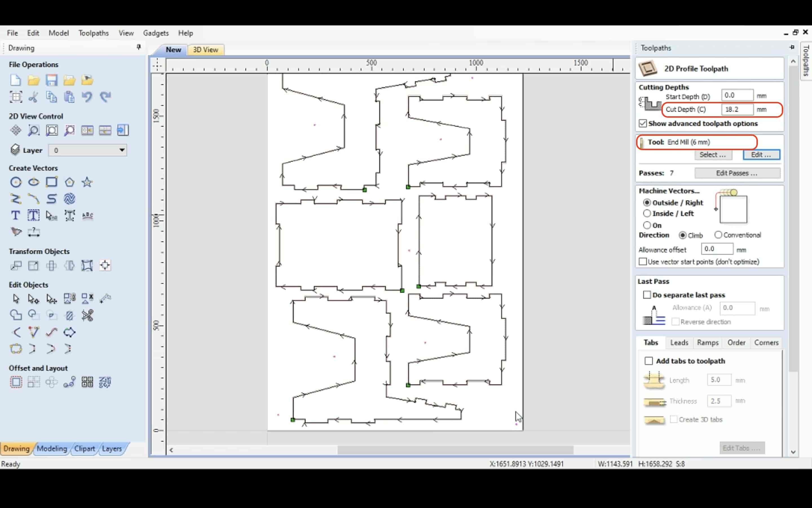Save file floppy disk icon
The width and height of the screenshot is (812, 508).
click(x=51, y=80)
